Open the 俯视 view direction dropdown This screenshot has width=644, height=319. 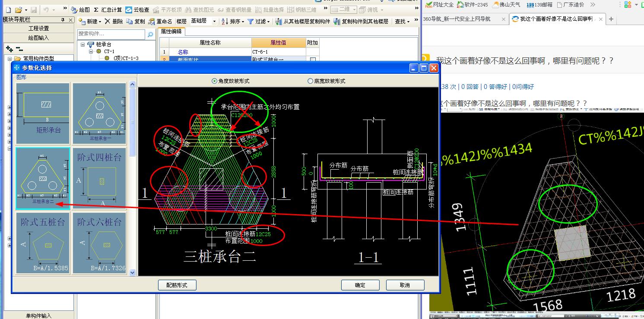371,9
